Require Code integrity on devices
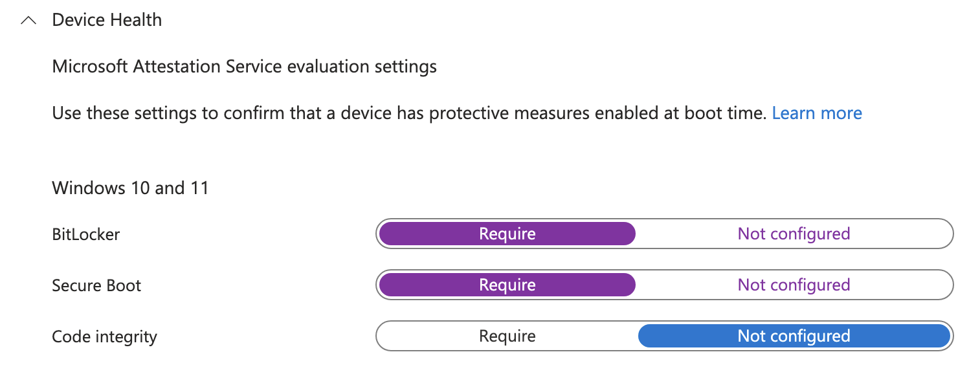 [507, 336]
